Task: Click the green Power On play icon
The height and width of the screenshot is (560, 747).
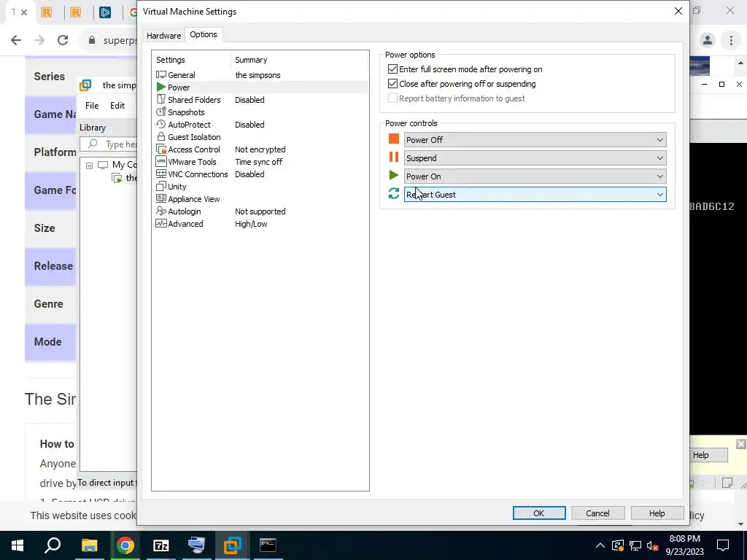Action: click(x=393, y=175)
